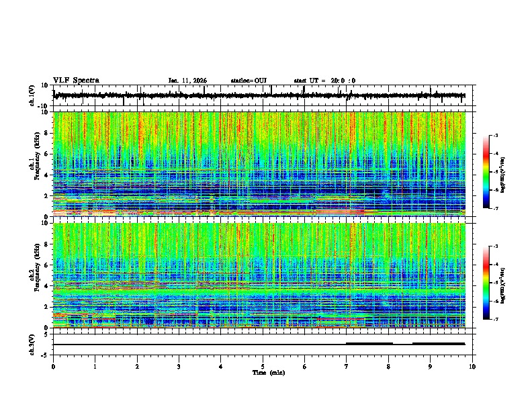
Task: Click the "5" tick on ch.3(V) axis
Action: (46, 334)
